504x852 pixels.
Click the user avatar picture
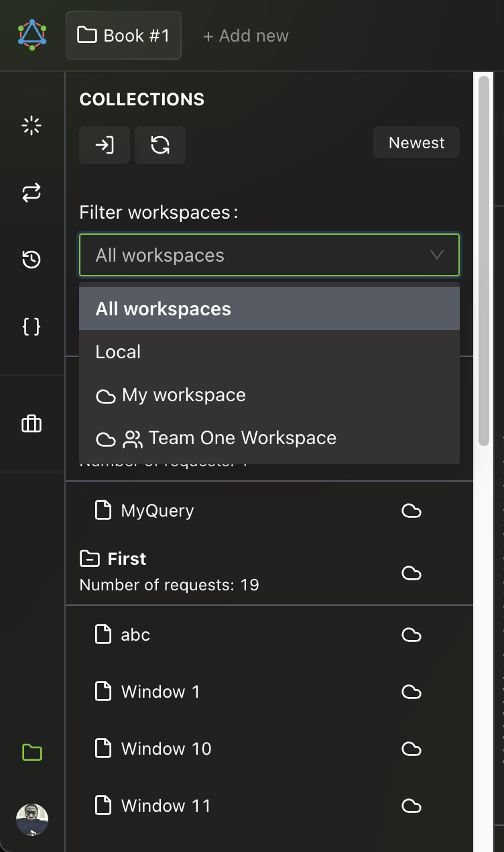(32, 819)
